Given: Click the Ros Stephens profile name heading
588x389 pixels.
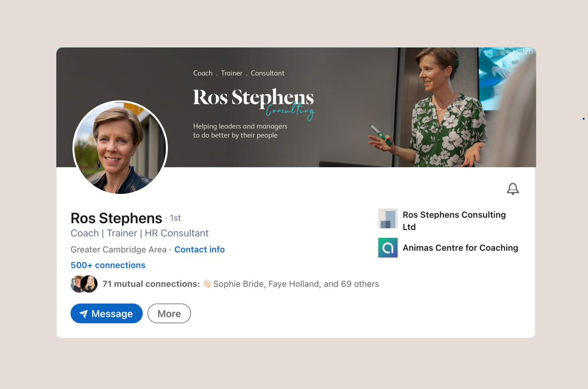Looking at the screenshot, I should 116,218.
